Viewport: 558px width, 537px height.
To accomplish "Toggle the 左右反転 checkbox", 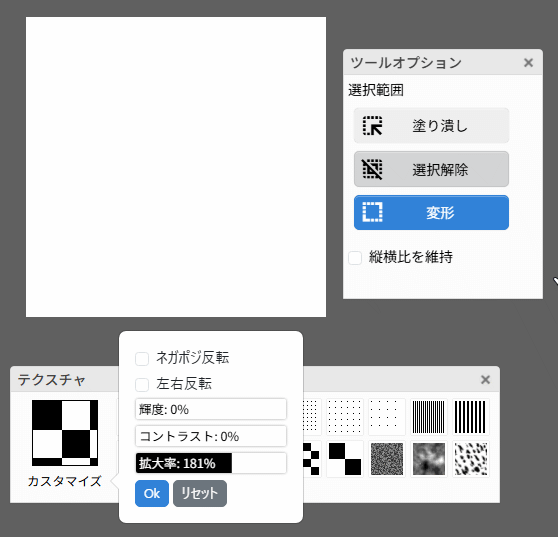I will pyautogui.click(x=142, y=384).
